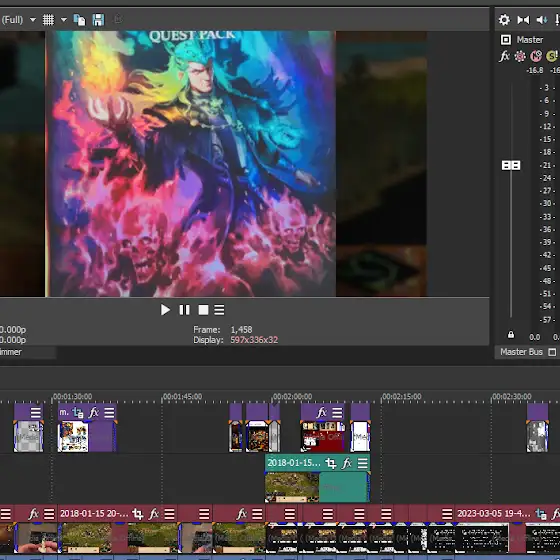560x560 pixels.
Task: Jump to 00:02:00:00 on timeline ruler
Action: point(292,396)
